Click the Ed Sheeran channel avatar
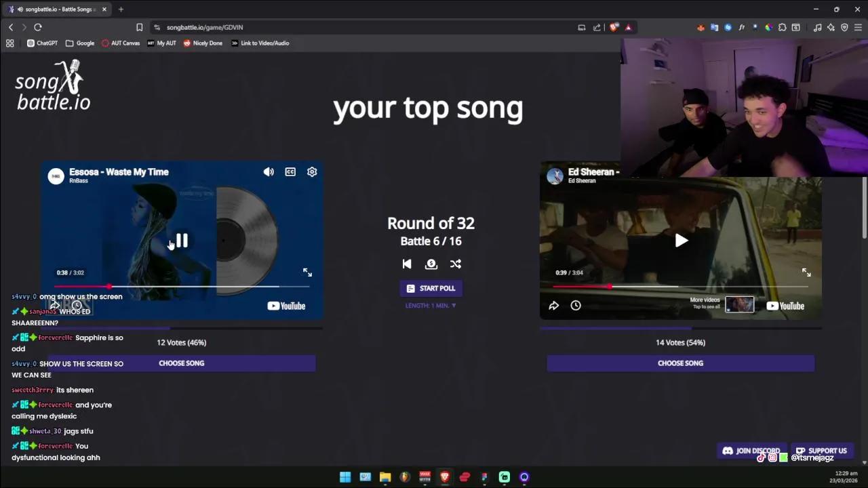 [x=555, y=176]
